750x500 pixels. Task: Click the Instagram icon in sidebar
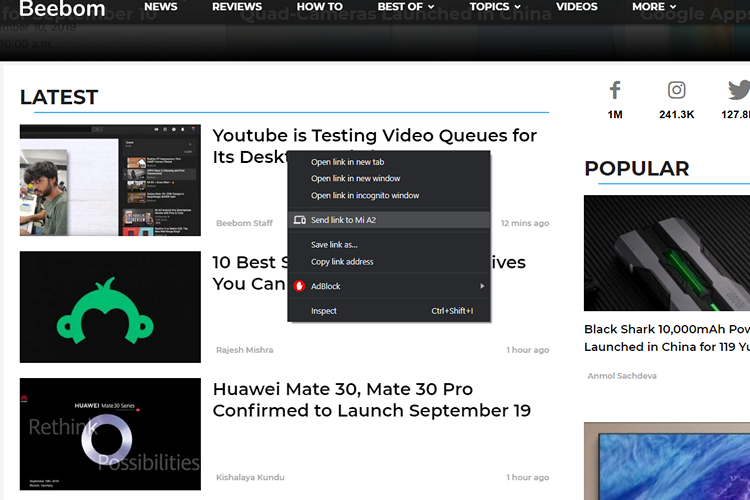[x=677, y=90]
